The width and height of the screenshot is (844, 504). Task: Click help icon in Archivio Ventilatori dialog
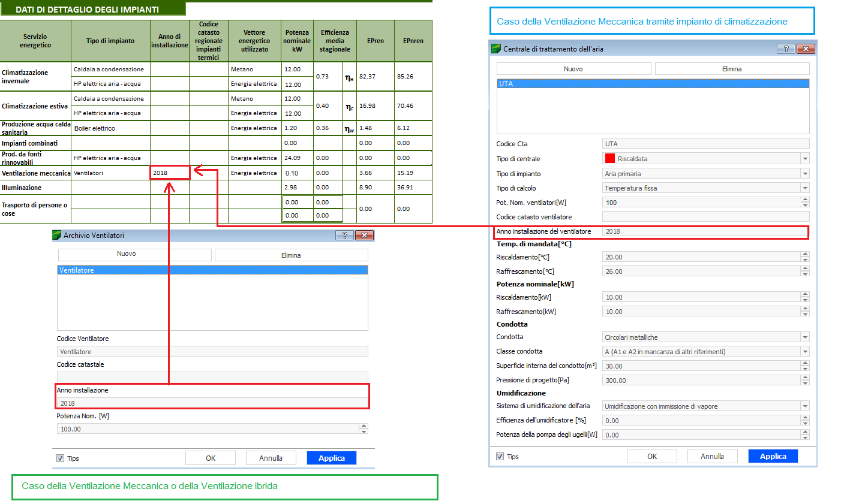[344, 236]
